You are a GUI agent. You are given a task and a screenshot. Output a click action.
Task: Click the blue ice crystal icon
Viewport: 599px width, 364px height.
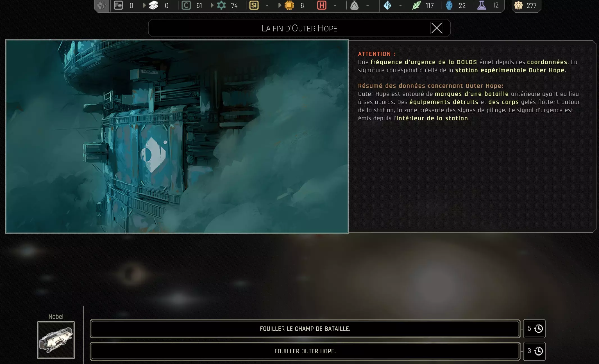point(387,5)
